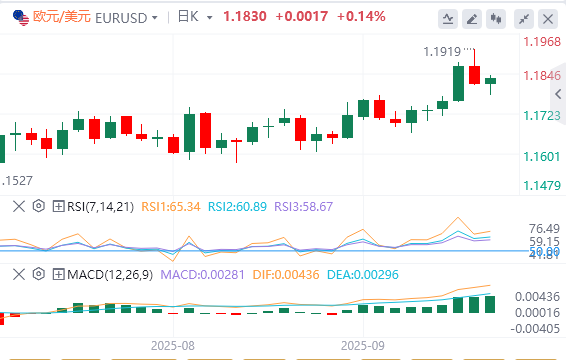Click the DEA:0.00296 value
Screen dimensions: 566x360
click(x=363, y=275)
